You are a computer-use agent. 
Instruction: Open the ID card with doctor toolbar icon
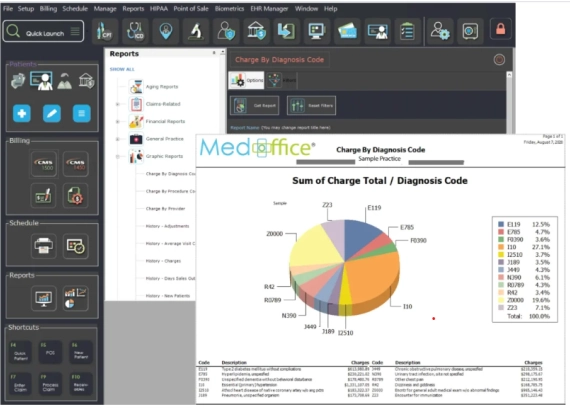(x=377, y=31)
